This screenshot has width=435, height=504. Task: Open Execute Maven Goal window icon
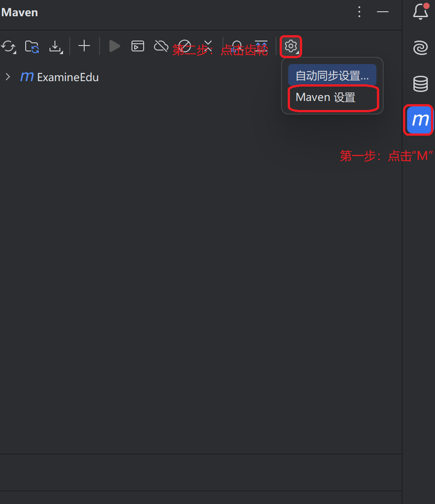[x=138, y=46]
